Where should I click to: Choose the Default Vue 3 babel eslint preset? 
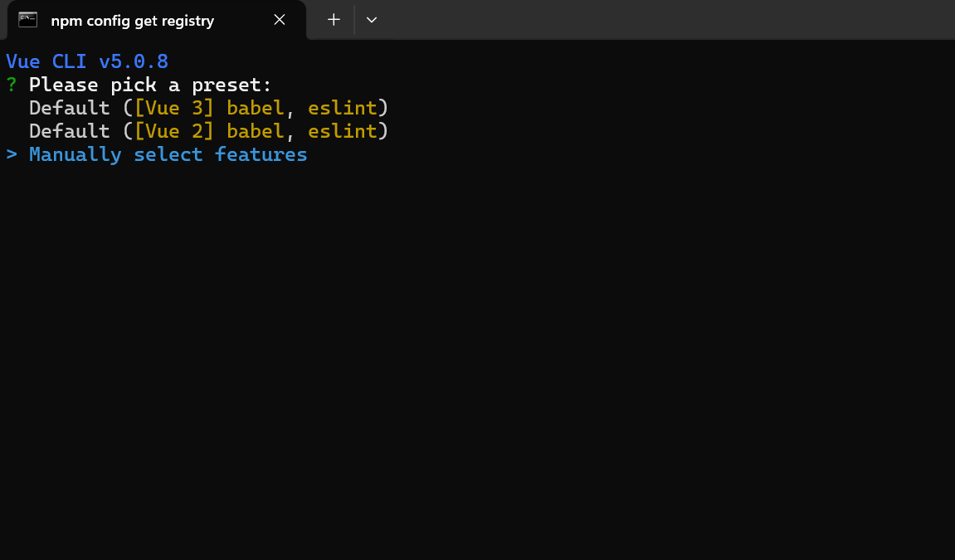[208, 108]
